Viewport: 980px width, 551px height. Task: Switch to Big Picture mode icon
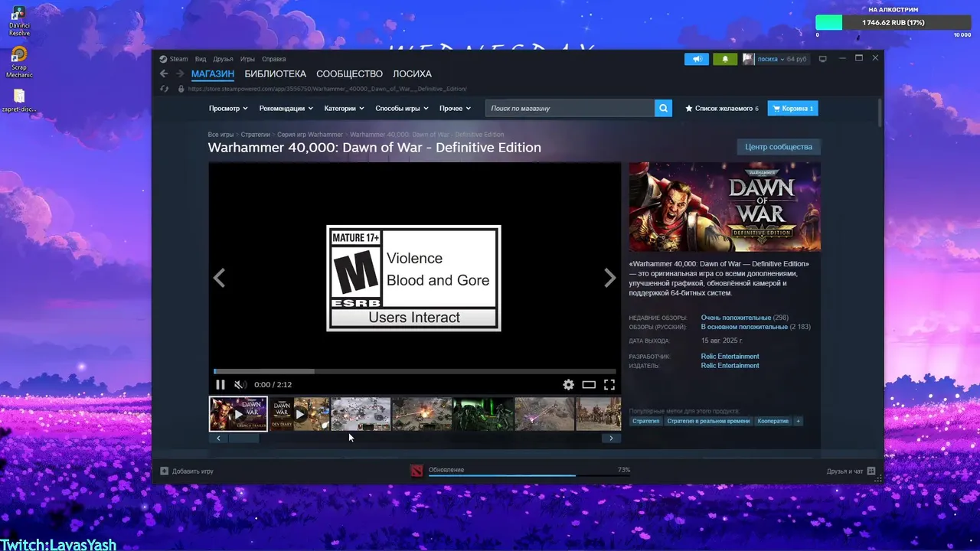823,59
